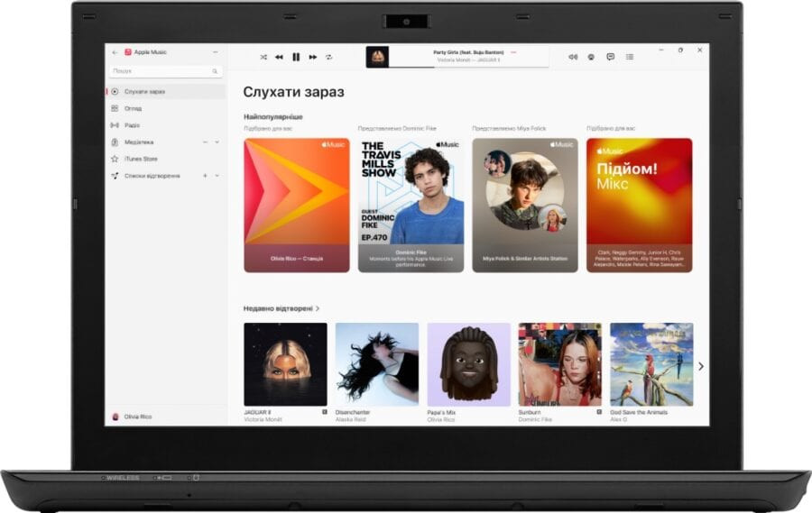Select Слухати зараз in the sidebar
Screen dimensions: 812x513
pos(166,92)
